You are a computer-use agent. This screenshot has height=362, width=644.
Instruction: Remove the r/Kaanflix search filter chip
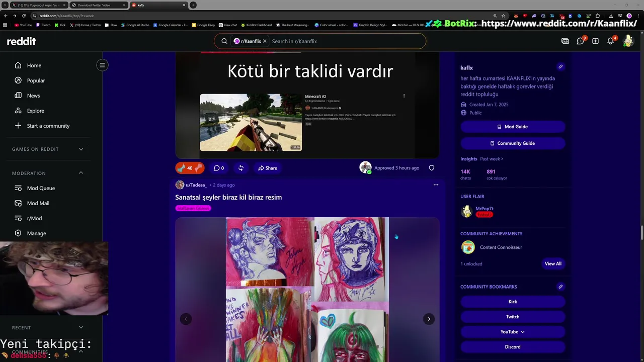pos(265,41)
